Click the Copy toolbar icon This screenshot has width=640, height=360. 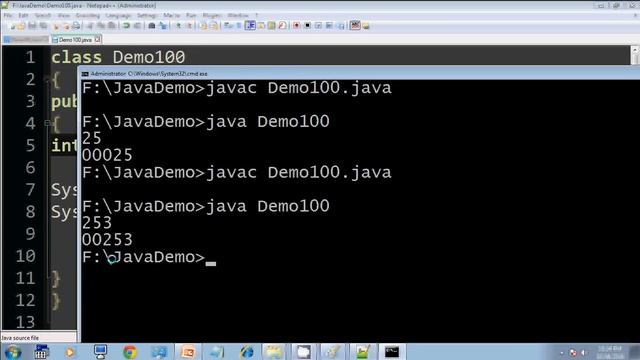click(x=101, y=26)
